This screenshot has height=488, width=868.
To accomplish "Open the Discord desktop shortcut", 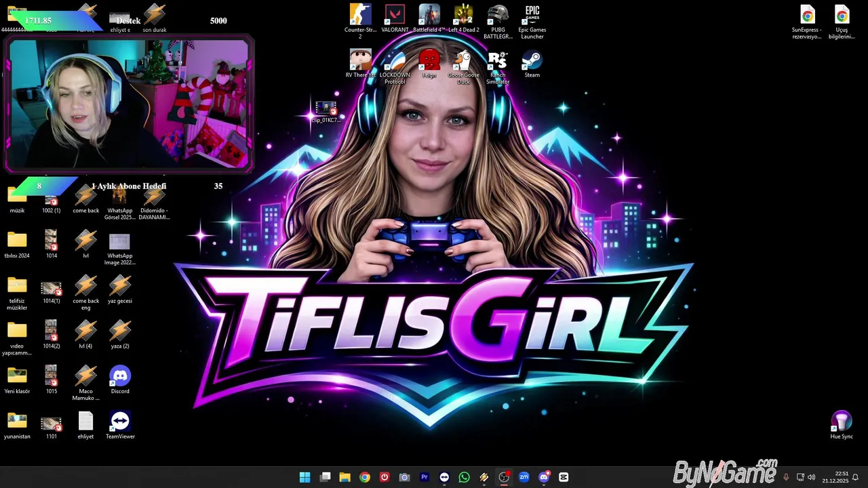I will pos(120,380).
